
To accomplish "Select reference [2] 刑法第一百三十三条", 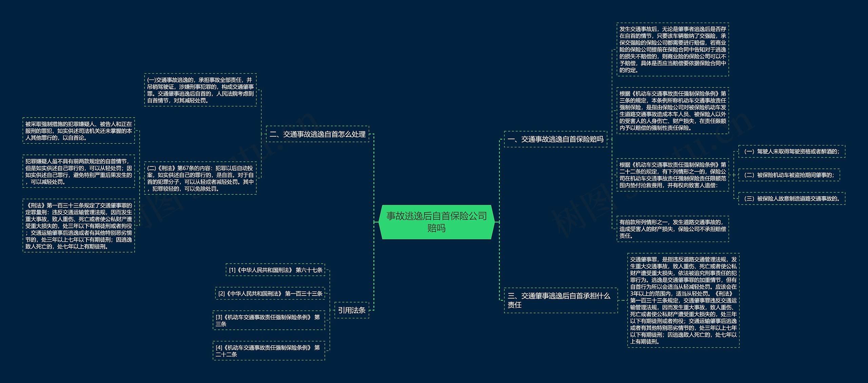I will [270, 294].
